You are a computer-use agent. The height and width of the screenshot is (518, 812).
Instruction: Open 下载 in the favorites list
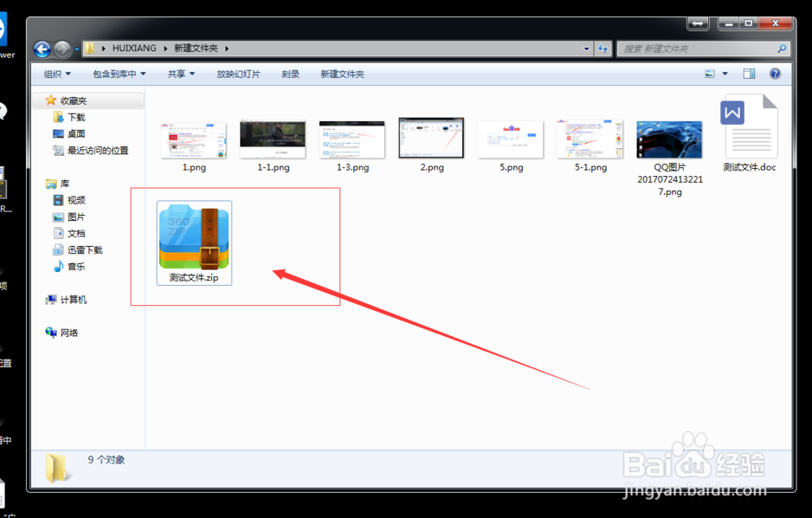76,117
